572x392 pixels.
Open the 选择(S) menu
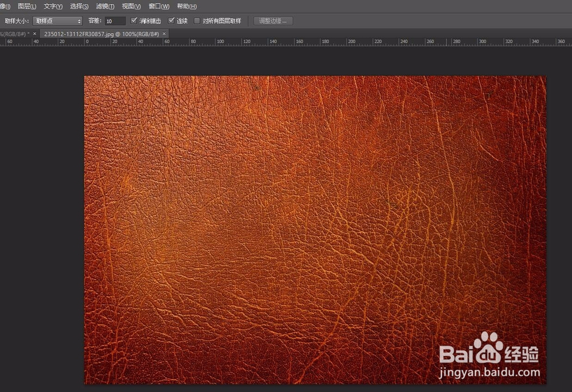point(79,6)
